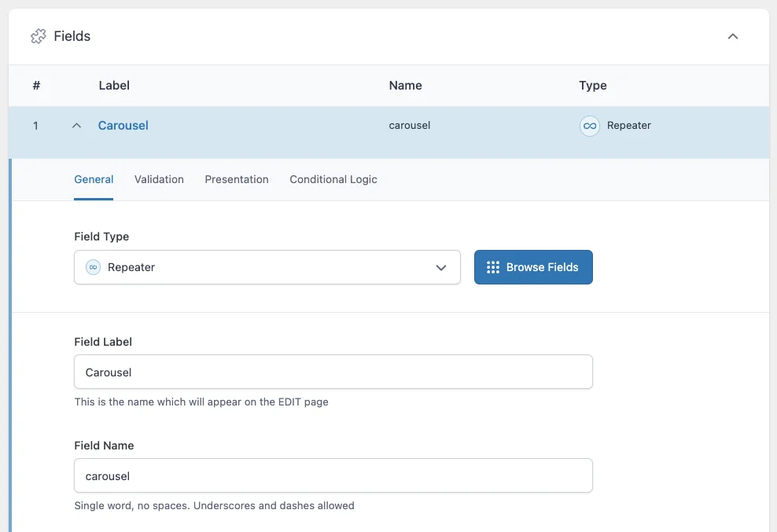Collapse the Fields panel with the top-right chevron
Image resolution: width=777 pixels, height=532 pixels.
tap(733, 36)
